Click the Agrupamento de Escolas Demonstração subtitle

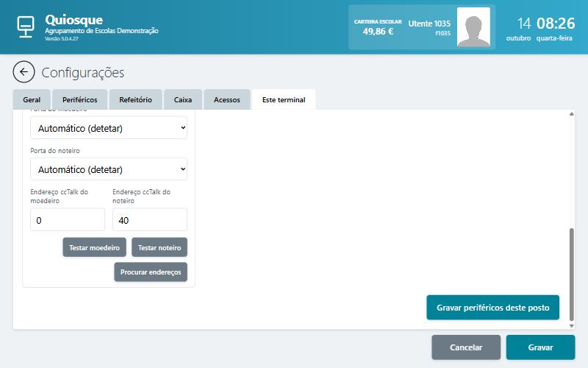(101, 31)
